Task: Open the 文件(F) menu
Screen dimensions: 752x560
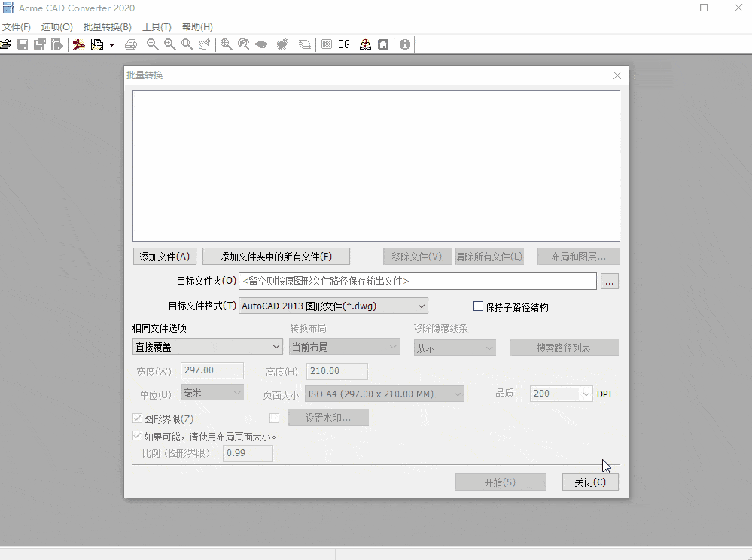Action: [17, 27]
